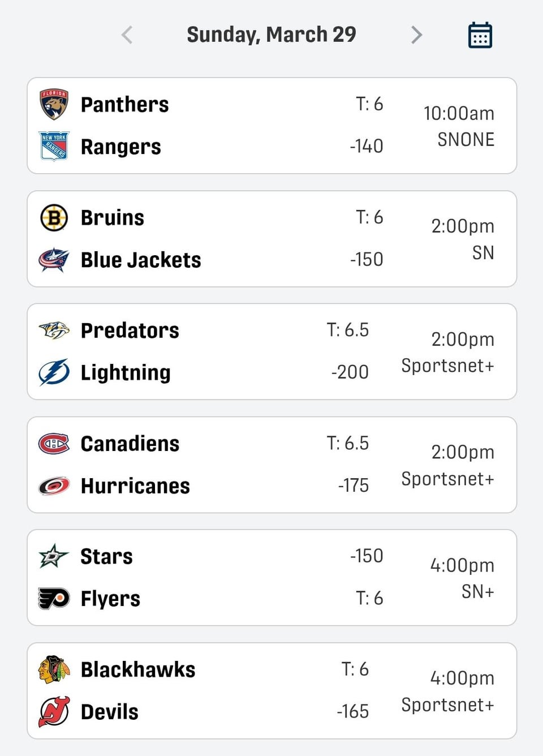Click the Chicago Blackhawks logo
The width and height of the screenshot is (543, 756).
pos(54,669)
